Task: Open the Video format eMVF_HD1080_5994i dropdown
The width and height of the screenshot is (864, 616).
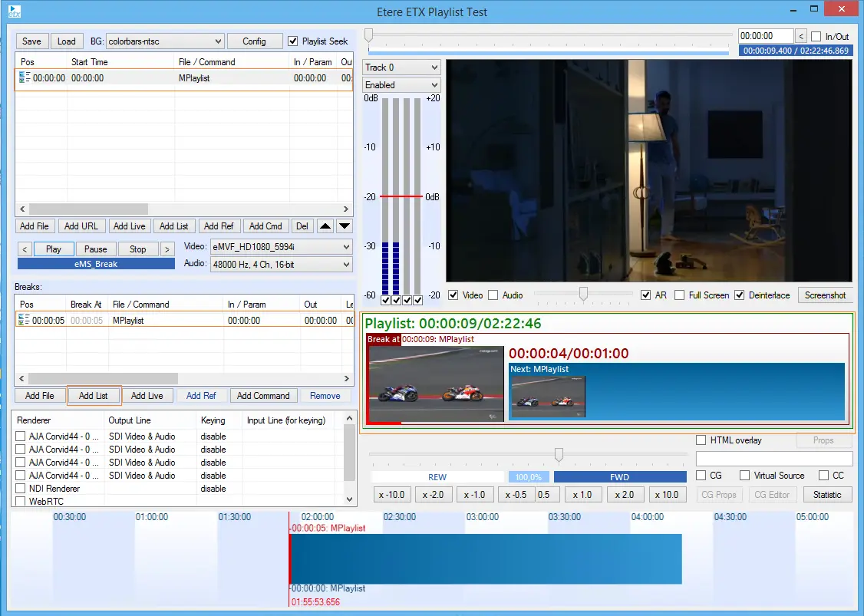Action: [x=280, y=247]
